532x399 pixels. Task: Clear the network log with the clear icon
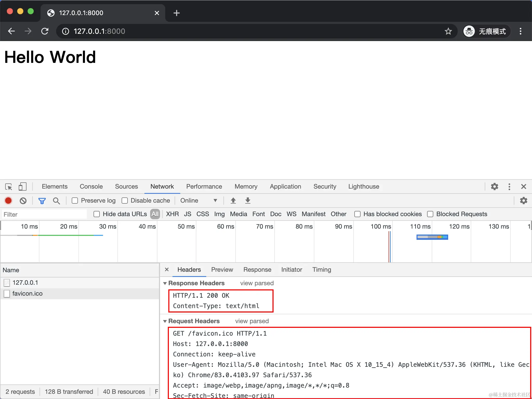23,201
